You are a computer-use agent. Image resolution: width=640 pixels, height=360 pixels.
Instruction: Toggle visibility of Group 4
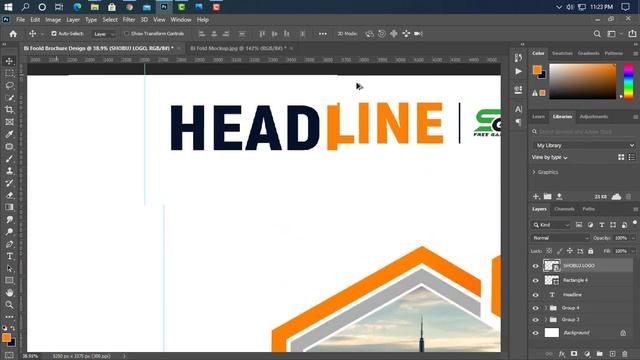coord(536,308)
